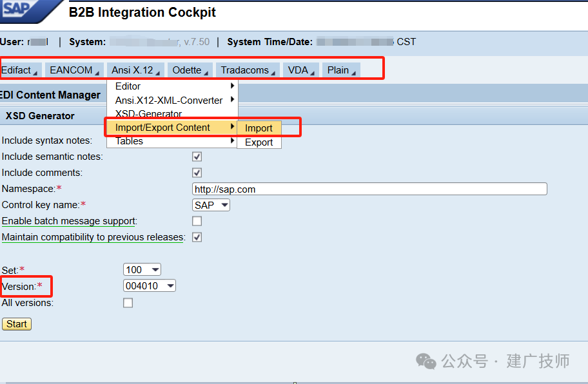
Task: Open the Plain menu
Action: [x=341, y=70]
